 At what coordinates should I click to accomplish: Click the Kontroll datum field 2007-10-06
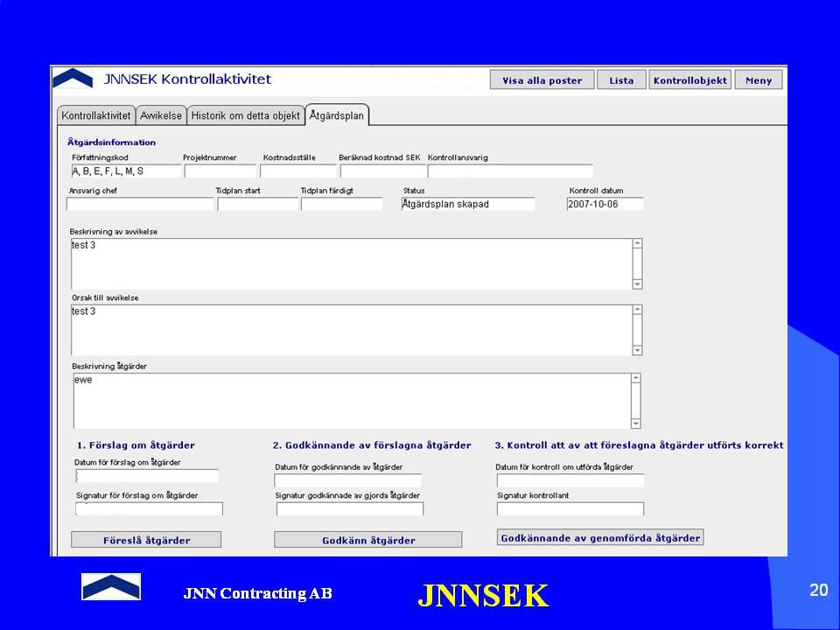click(x=605, y=204)
